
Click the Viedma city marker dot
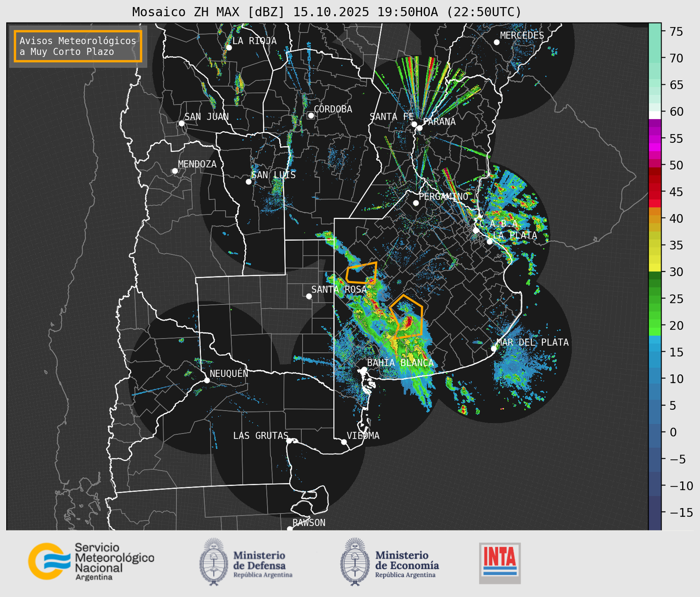[344, 442]
